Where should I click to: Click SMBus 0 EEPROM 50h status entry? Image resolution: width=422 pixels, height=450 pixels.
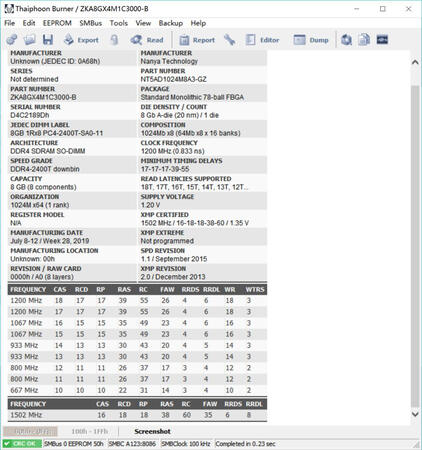coord(74,444)
